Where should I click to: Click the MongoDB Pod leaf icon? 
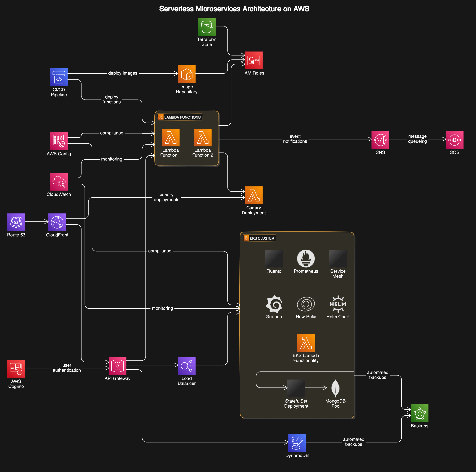click(x=335, y=389)
